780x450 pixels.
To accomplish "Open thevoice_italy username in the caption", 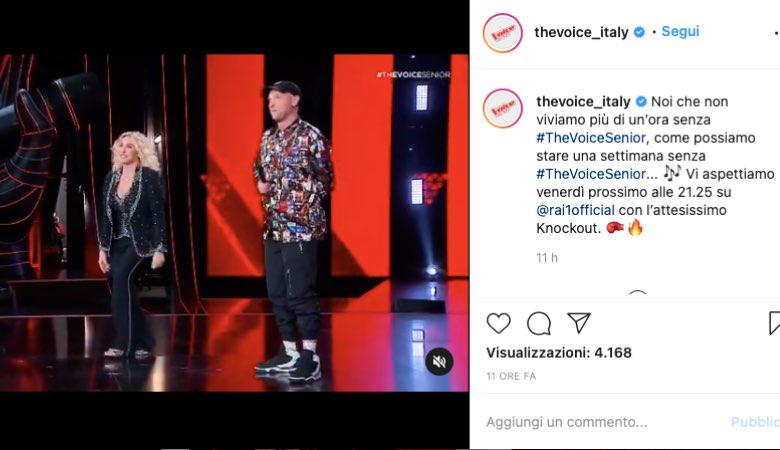I will (x=583, y=101).
